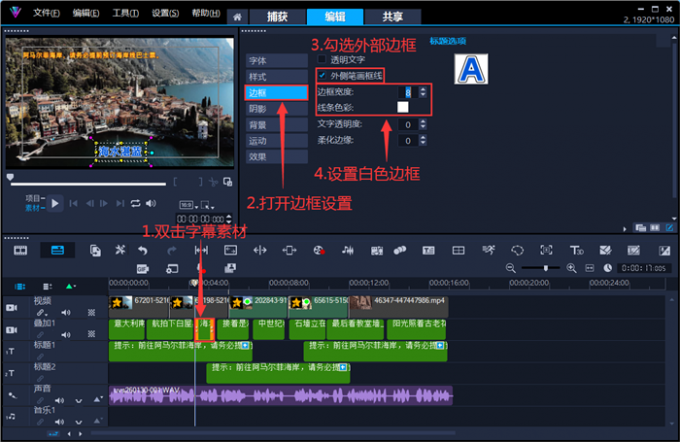Open the Home tab icon

click(236, 17)
